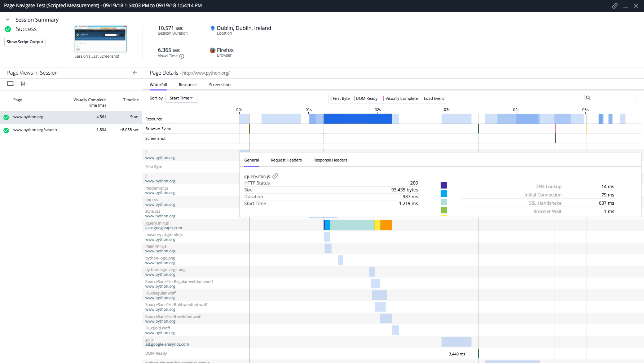Click the waterfall search field
The height and width of the screenshot is (363, 644).
pyautogui.click(x=610, y=98)
